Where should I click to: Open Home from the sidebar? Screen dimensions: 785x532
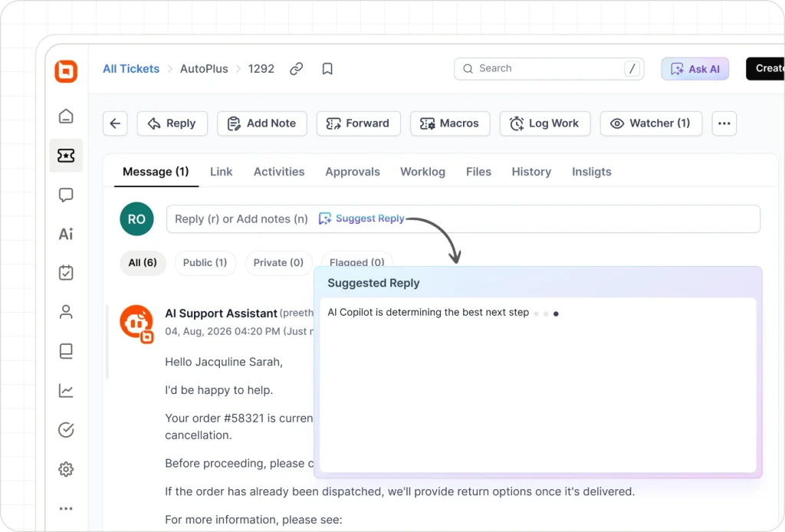[66, 116]
